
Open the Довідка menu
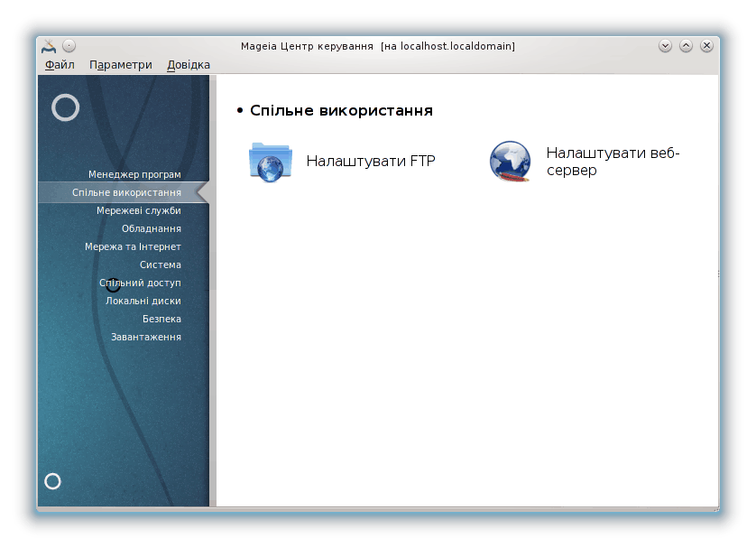tap(189, 65)
